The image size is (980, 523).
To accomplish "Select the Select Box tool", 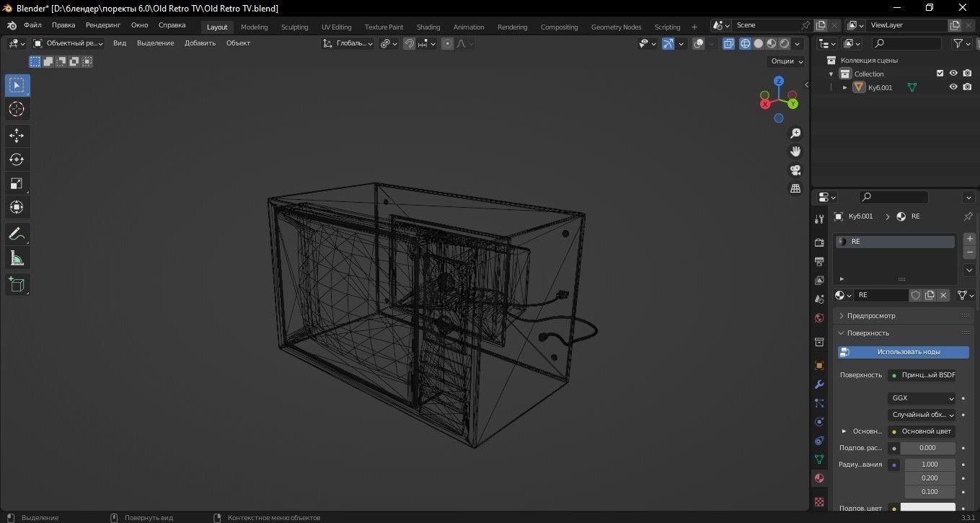I will (17, 85).
